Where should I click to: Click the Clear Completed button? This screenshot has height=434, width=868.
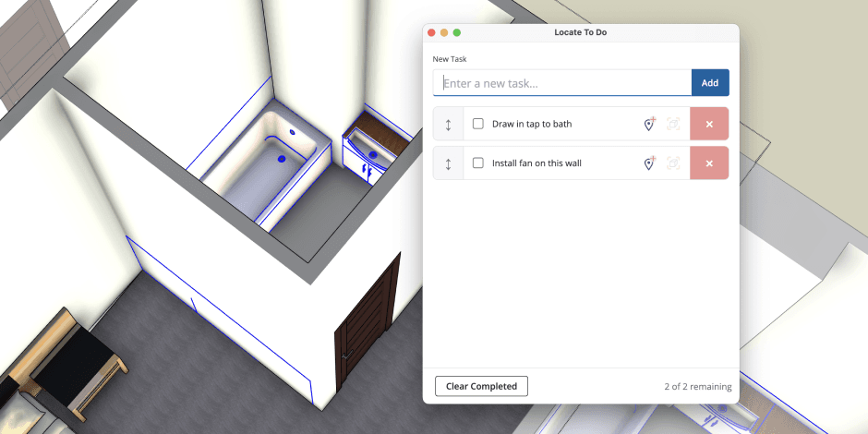tap(481, 386)
